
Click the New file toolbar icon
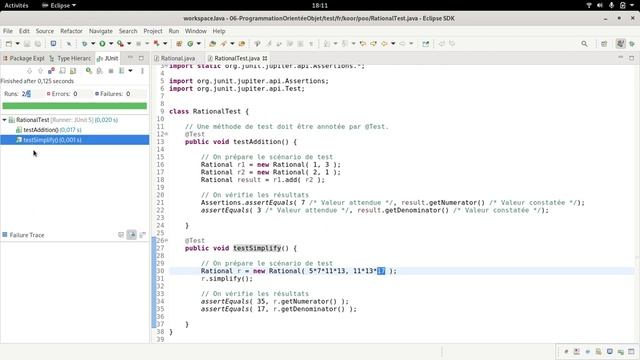[x=9, y=44]
